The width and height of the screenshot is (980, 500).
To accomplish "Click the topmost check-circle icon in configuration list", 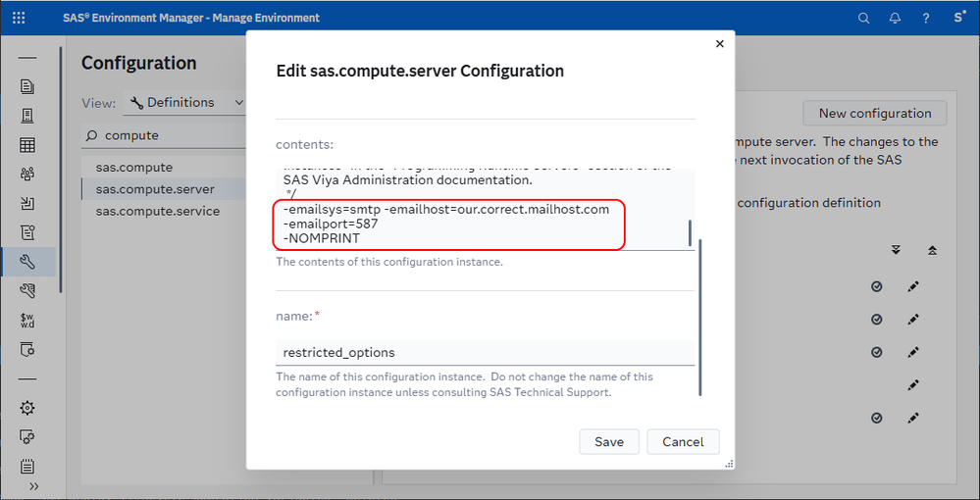I will [877, 286].
